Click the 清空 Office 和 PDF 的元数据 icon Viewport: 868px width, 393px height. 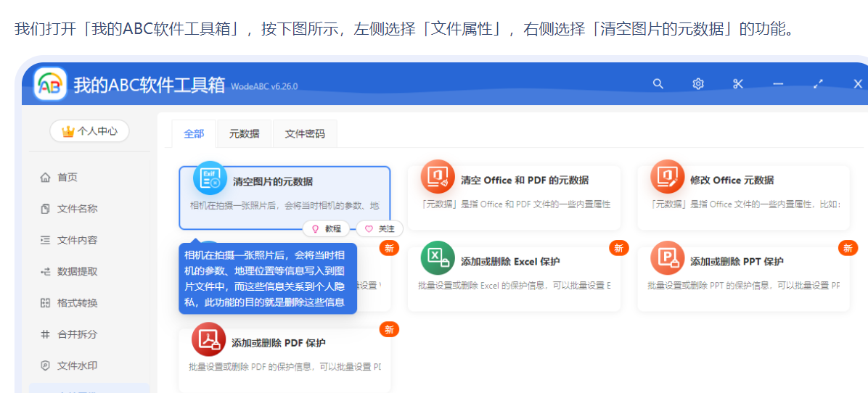point(438,177)
